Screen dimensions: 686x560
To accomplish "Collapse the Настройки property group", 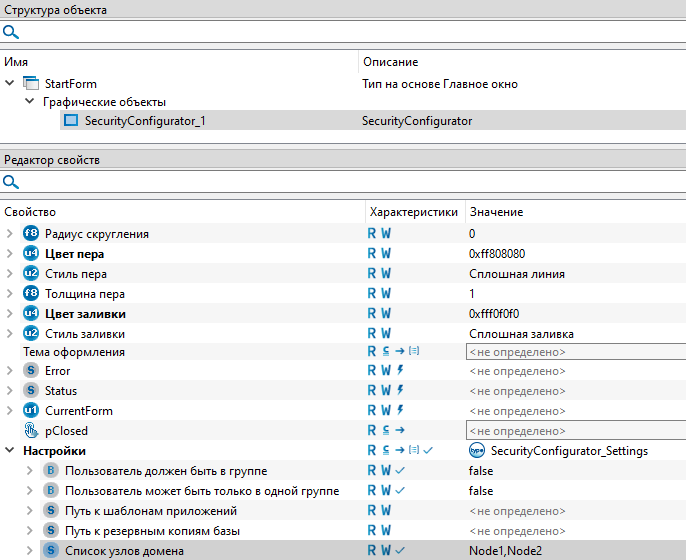I will (10, 451).
